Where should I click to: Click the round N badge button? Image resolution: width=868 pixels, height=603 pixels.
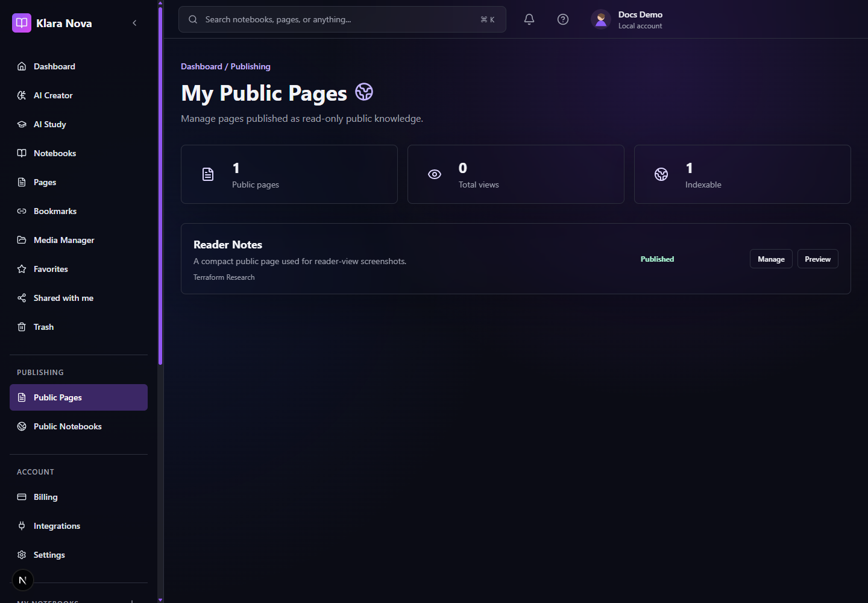tap(23, 580)
